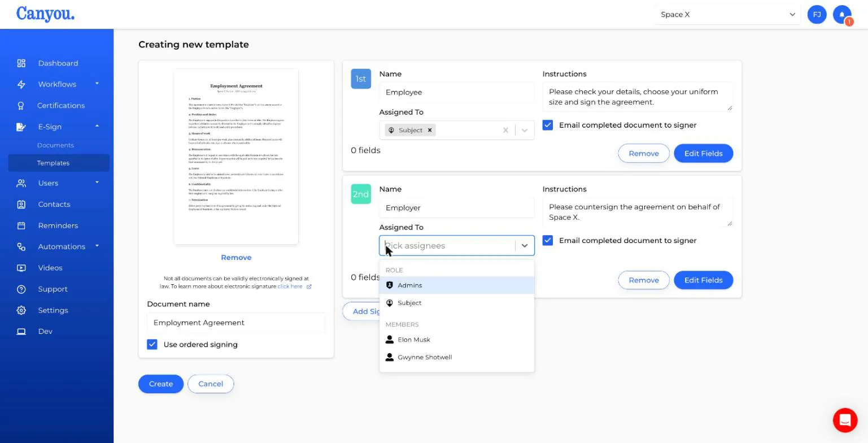
Task: Click the Support question mark icon
Action: [x=21, y=289]
